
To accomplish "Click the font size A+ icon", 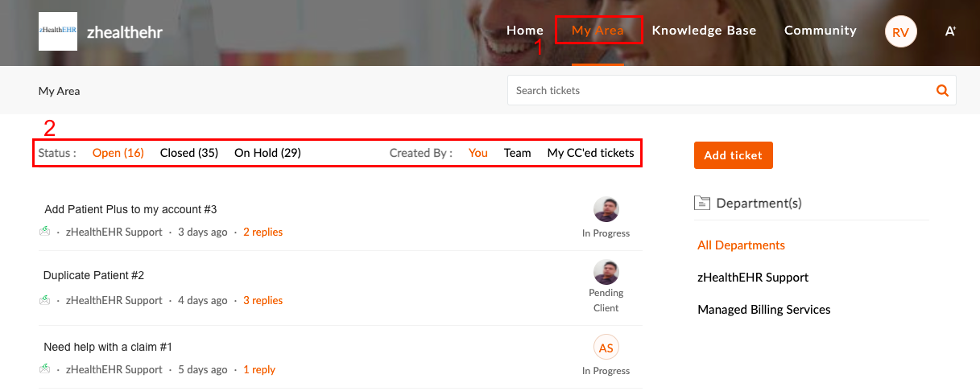I will [950, 31].
